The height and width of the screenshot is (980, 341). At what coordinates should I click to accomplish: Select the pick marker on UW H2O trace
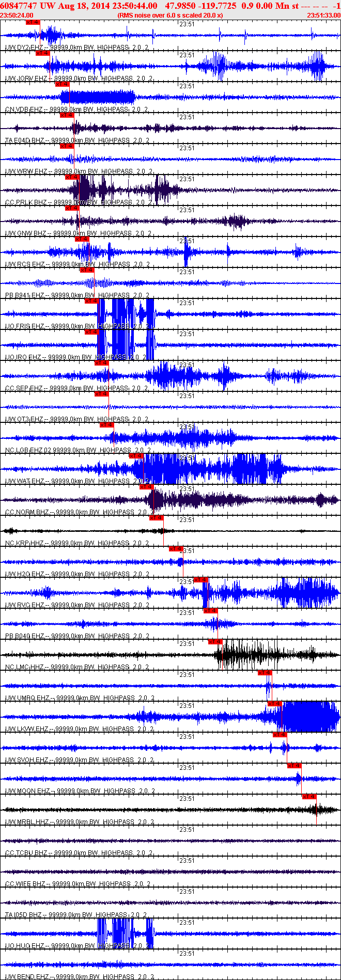pyautogui.click(x=176, y=549)
